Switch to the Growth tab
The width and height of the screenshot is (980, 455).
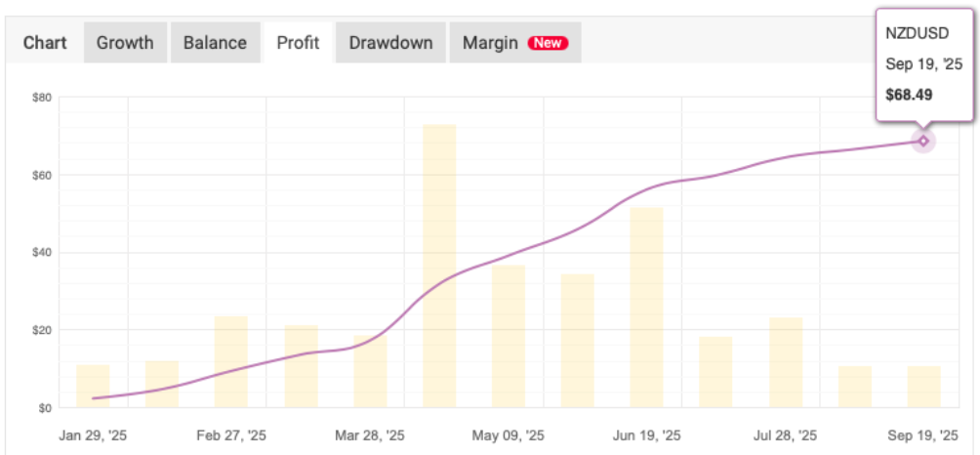(125, 43)
